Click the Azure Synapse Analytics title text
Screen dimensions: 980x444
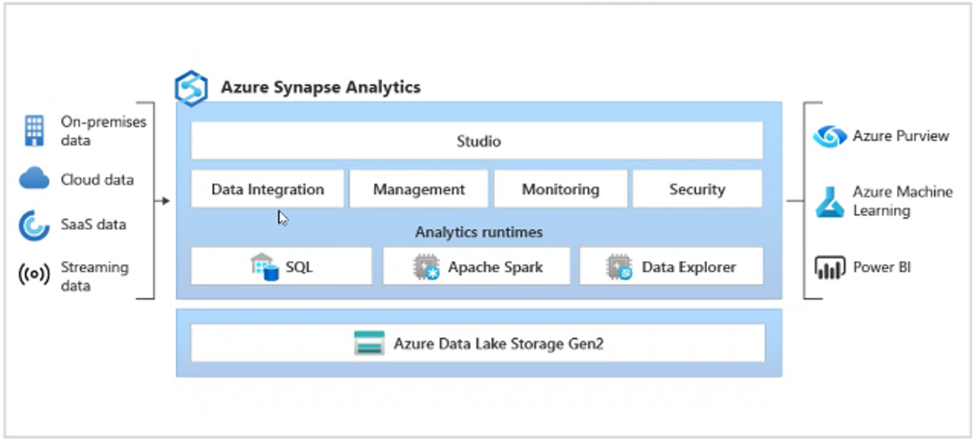click(321, 88)
